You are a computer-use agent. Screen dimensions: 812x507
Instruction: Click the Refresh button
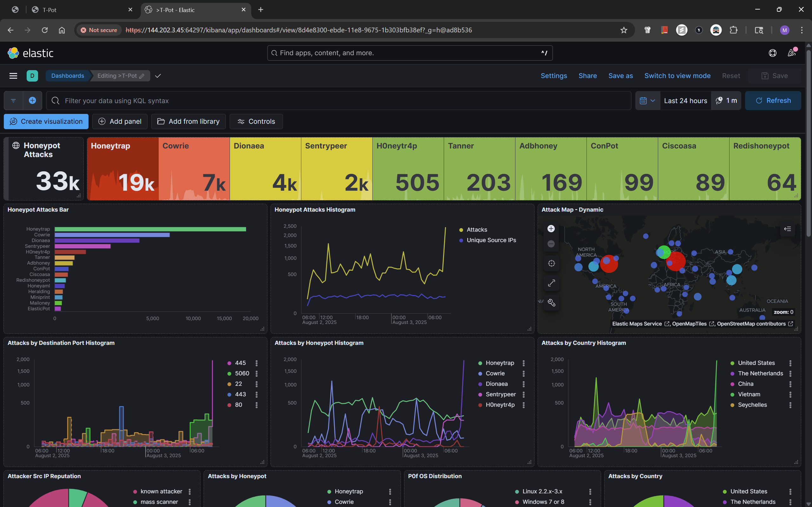773,101
